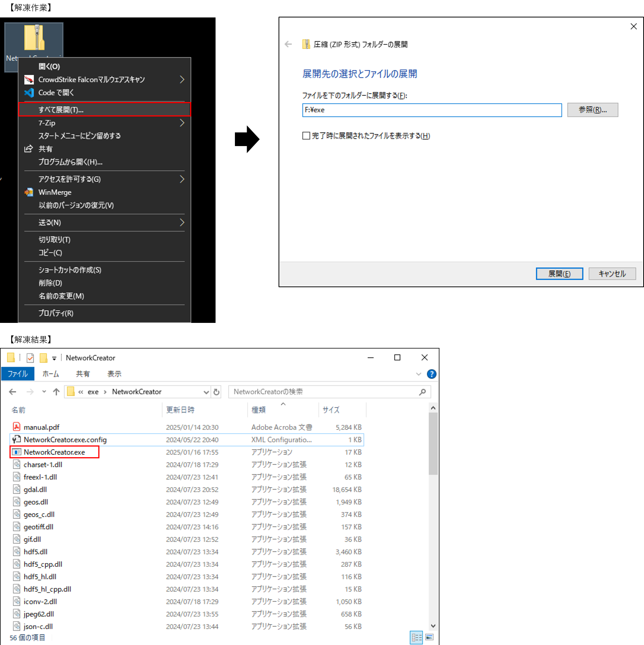Switch to large icons view icon

[430, 637]
